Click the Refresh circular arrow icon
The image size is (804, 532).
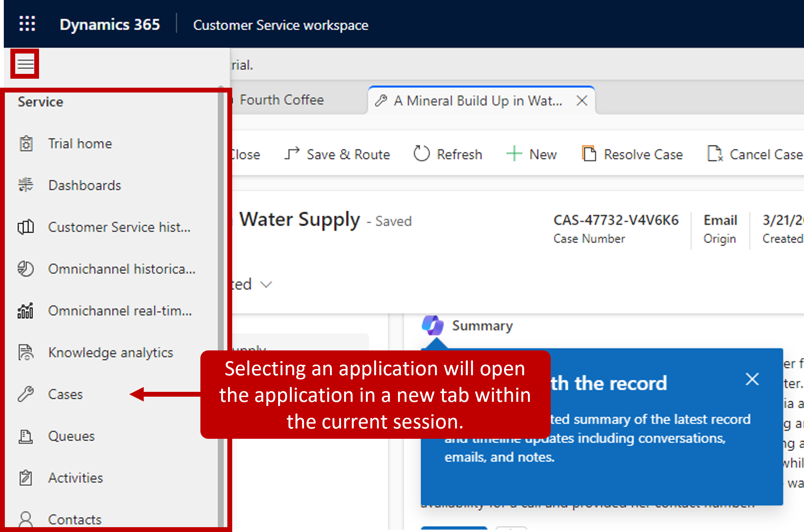tap(422, 154)
